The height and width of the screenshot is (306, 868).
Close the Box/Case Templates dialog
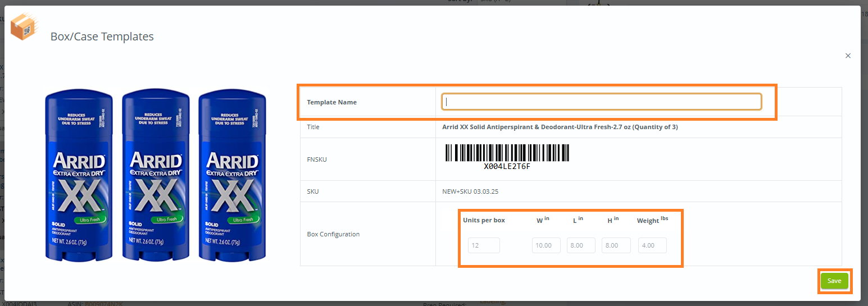pos(848,56)
